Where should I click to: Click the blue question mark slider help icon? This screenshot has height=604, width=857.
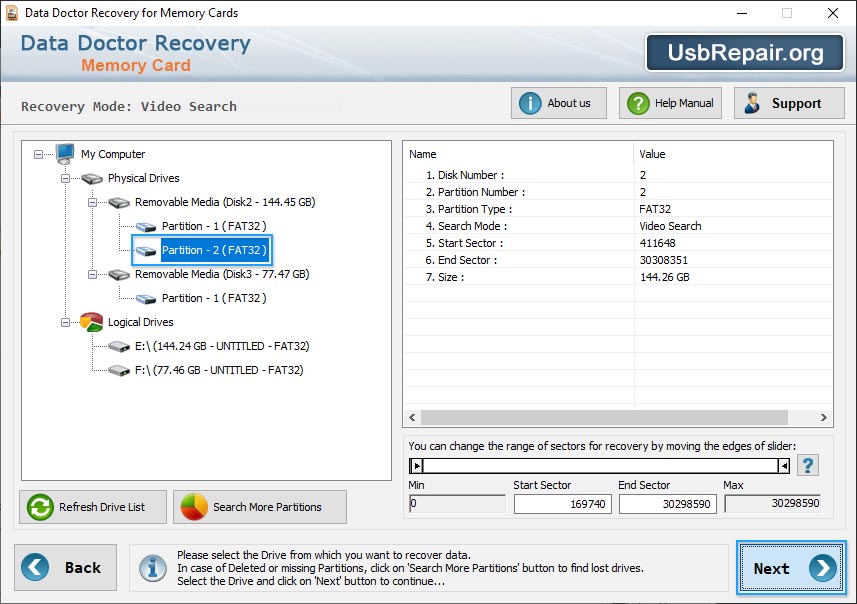[808, 466]
